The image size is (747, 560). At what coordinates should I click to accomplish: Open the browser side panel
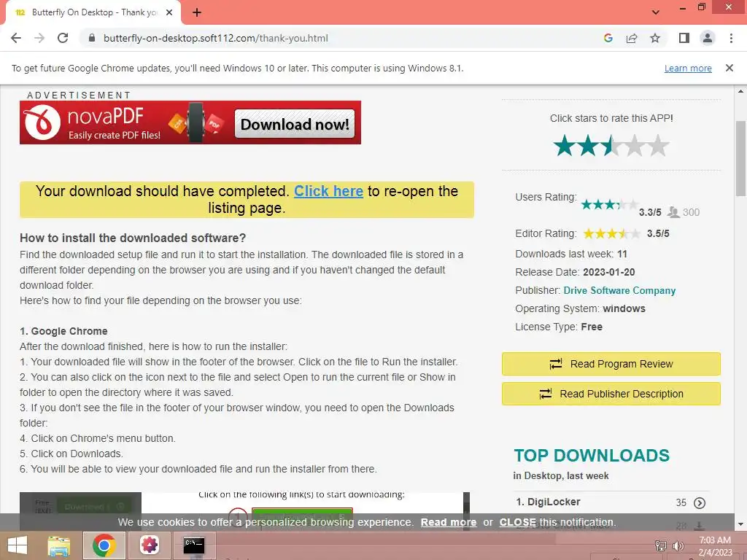point(684,38)
